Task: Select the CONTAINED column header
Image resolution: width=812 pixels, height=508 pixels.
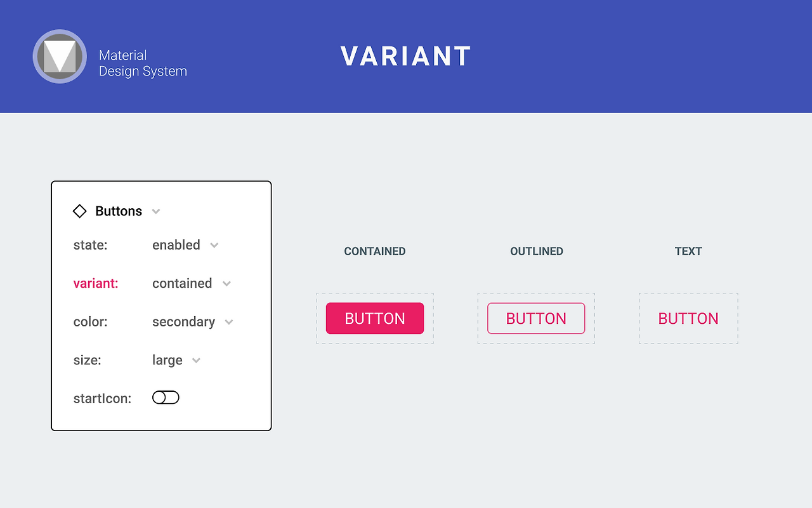Action: pos(374,251)
